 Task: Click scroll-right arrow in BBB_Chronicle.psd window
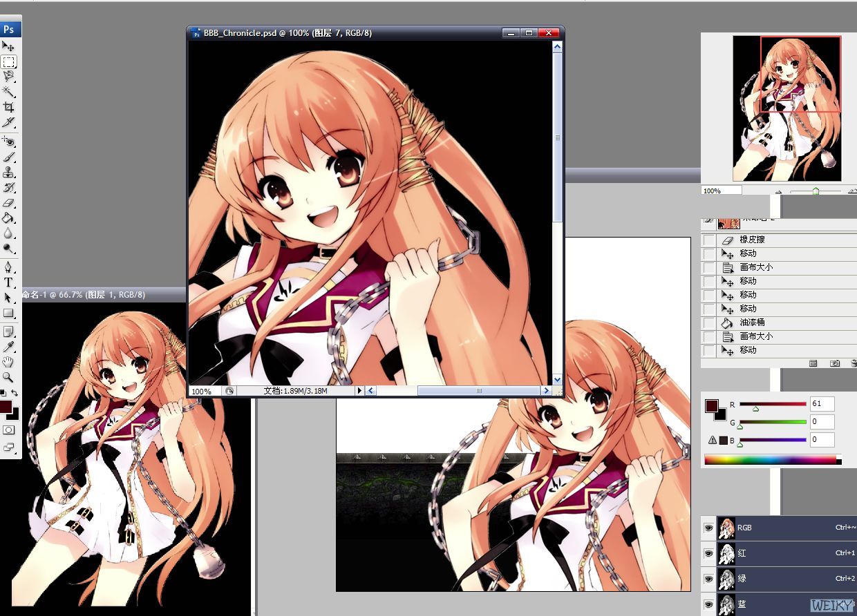546,391
